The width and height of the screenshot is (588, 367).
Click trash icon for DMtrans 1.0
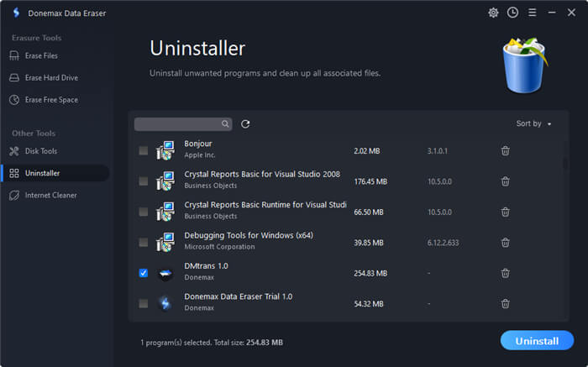point(505,273)
